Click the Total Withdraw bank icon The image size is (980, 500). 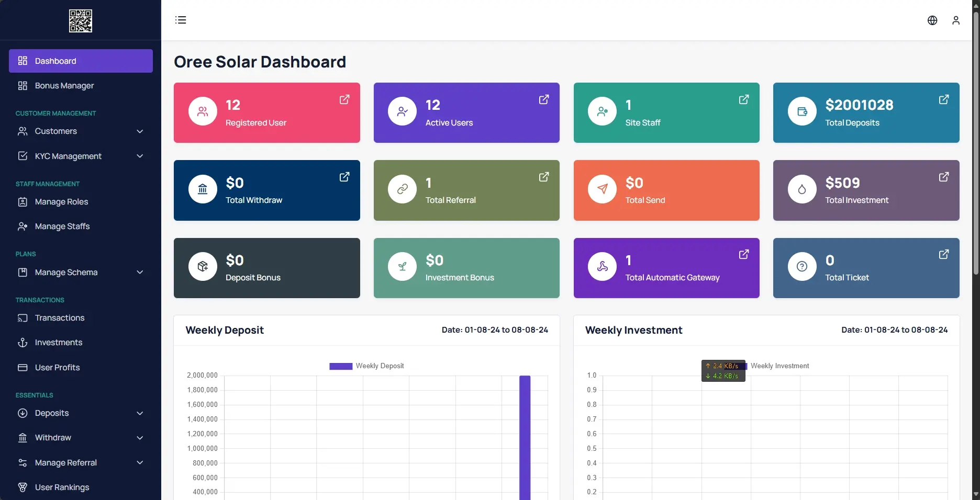(x=203, y=189)
